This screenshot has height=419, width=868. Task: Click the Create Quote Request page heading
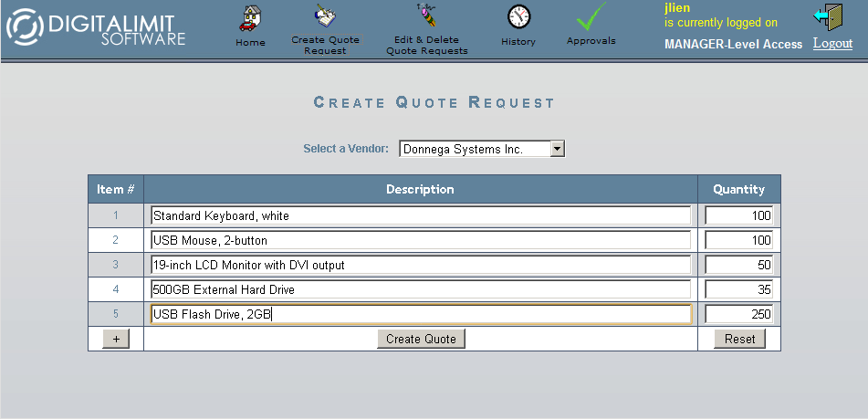(434, 102)
